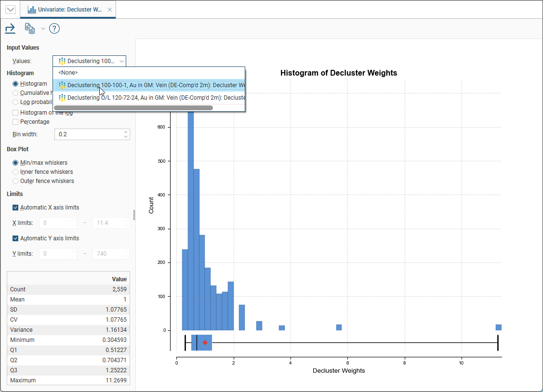
Task: Uncheck Automatic Y axis limits
Action: (x=16, y=238)
